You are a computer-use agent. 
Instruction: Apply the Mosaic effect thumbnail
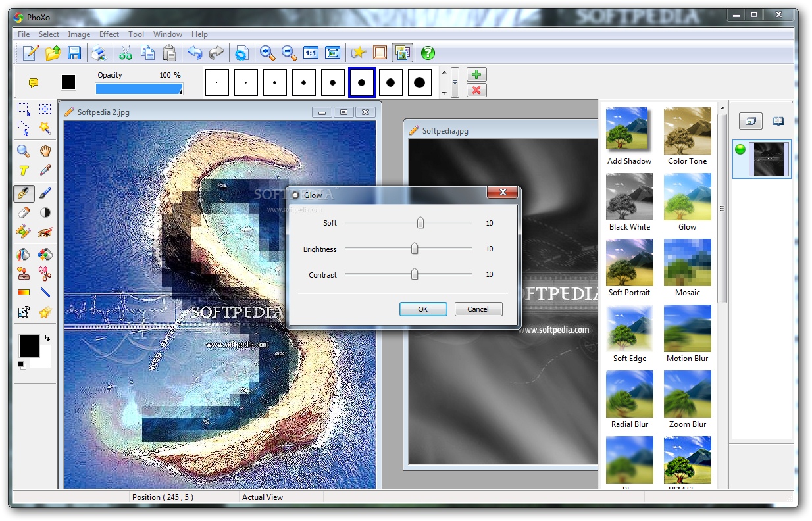(x=688, y=262)
